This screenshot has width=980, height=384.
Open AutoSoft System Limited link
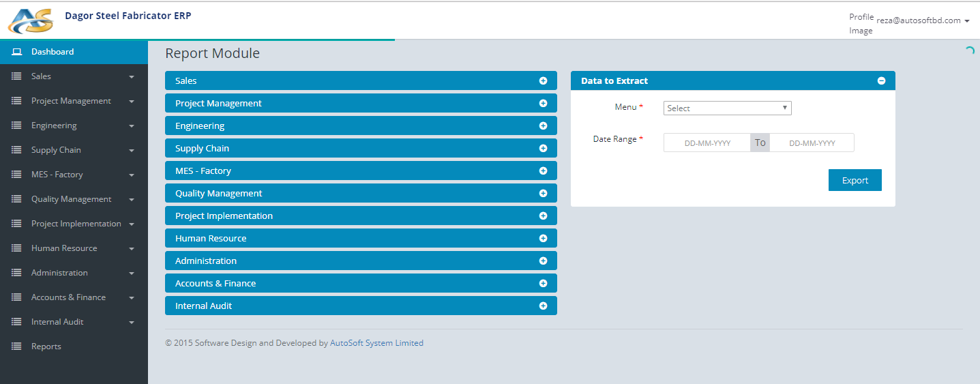point(376,343)
